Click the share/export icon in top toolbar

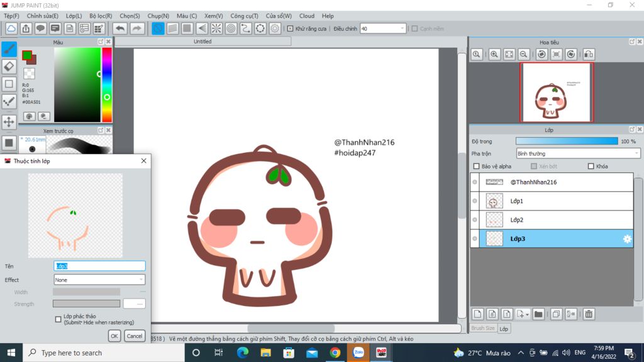(26, 28)
